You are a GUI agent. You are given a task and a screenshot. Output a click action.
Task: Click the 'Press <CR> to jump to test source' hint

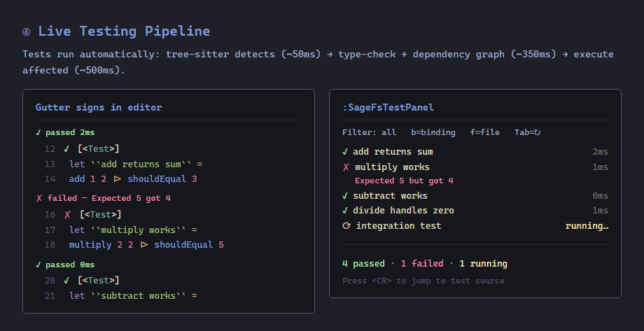point(423,281)
